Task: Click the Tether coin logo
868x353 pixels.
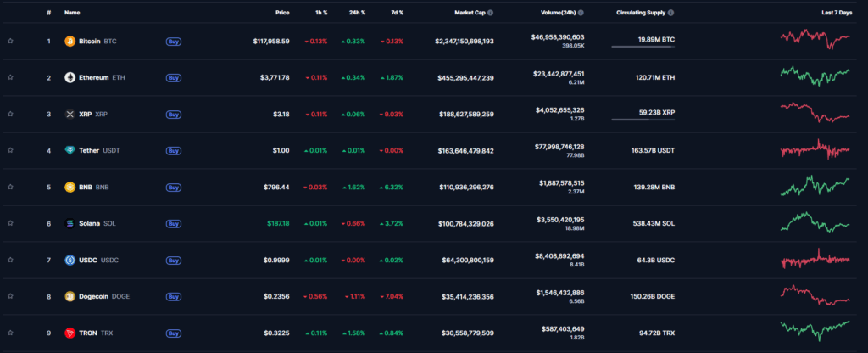Action: point(70,150)
